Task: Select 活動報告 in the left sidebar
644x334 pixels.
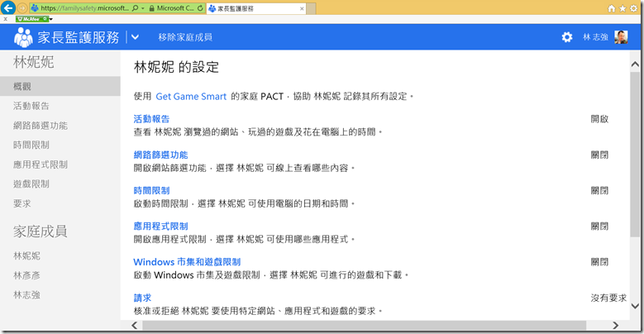Action: click(x=31, y=106)
